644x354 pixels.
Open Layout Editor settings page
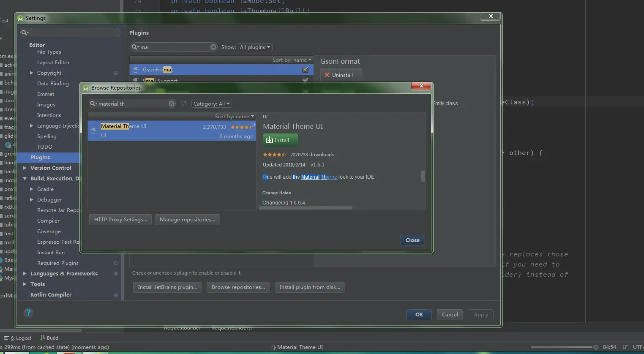53,63
